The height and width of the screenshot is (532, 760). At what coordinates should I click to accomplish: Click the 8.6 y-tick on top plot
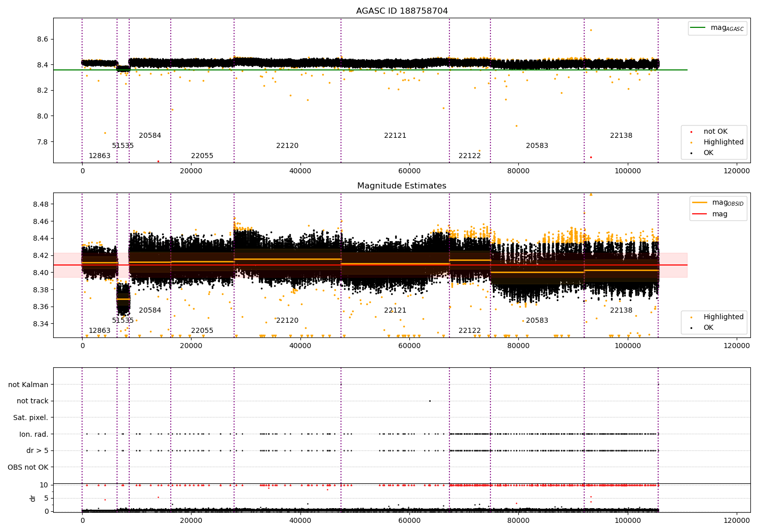(43, 40)
